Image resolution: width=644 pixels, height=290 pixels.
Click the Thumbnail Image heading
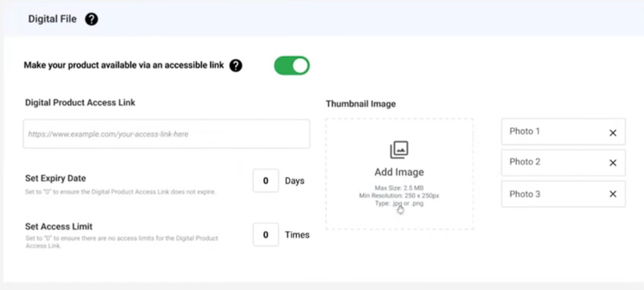click(x=361, y=104)
